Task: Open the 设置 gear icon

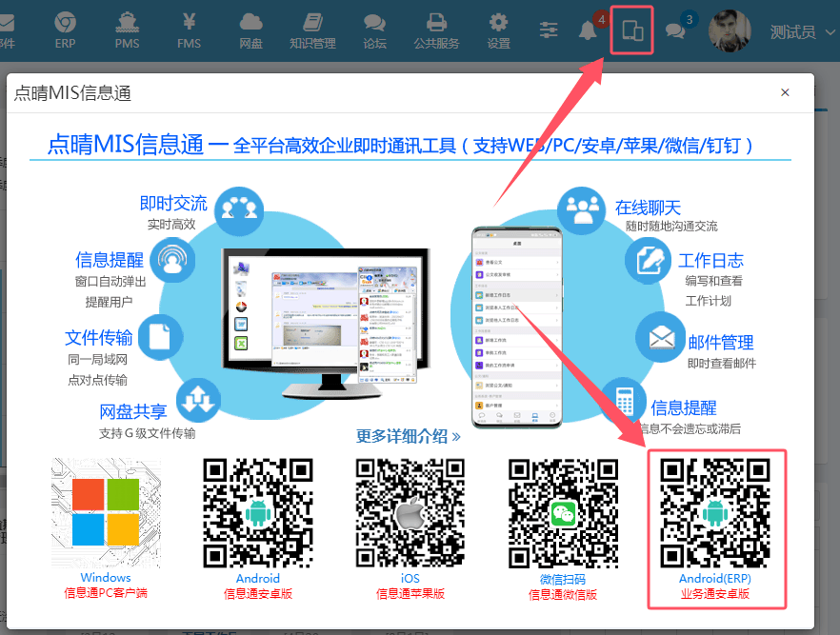Action: 498,30
